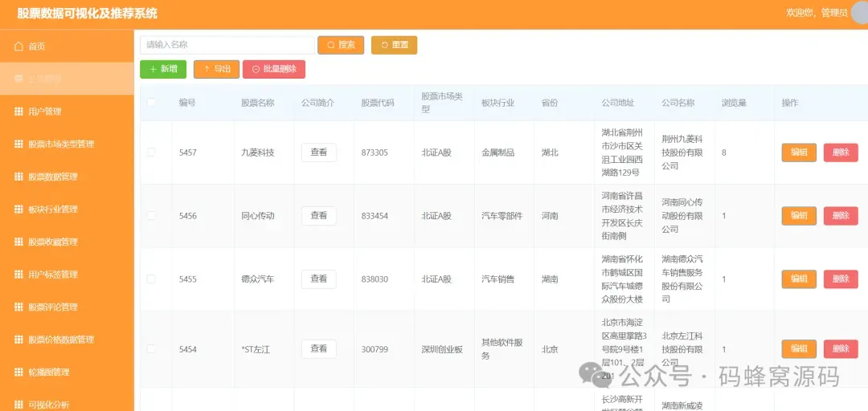868x411 pixels.
Task: Click 查看 for 同心传动
Action: pyautogui.click(x=319, y=216)
